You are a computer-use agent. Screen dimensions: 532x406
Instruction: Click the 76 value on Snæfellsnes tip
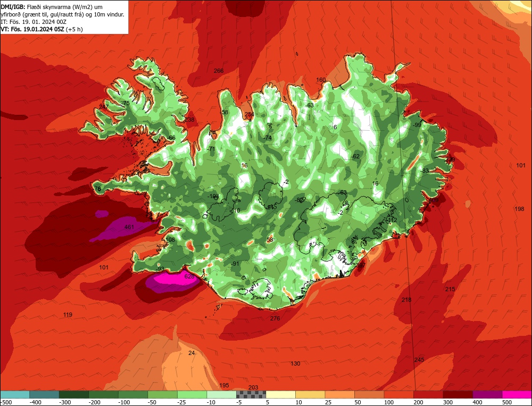click(x=98, y=189)
